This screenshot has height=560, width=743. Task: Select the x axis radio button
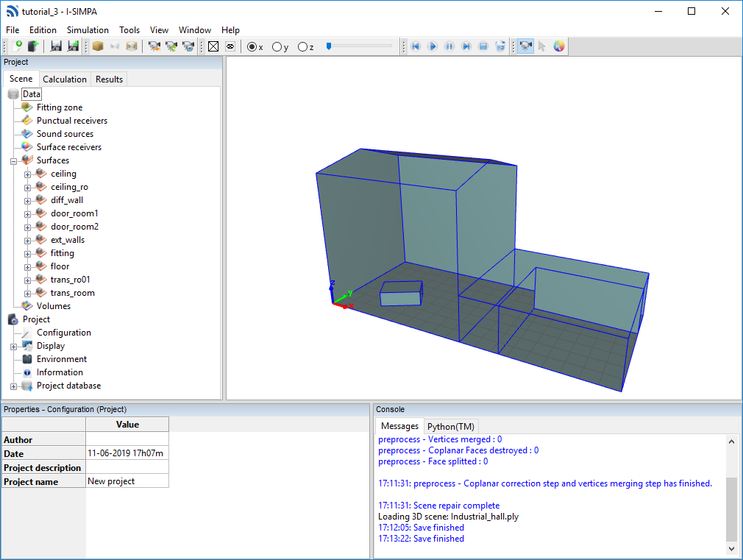[252, 46]
